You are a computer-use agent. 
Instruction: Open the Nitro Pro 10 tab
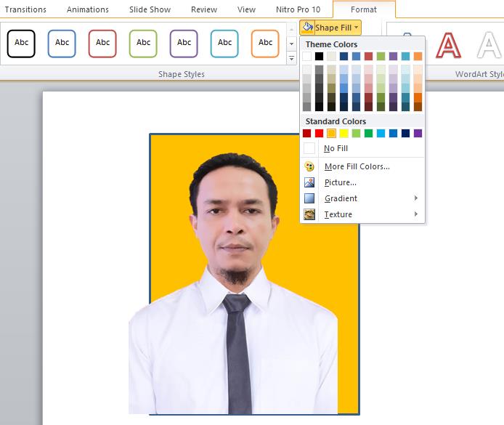pyautogui.click(x=298, y=9)
